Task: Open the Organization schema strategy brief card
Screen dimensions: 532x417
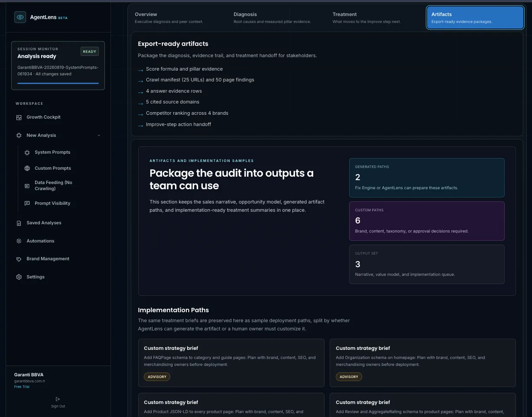Action: point(423,363)
